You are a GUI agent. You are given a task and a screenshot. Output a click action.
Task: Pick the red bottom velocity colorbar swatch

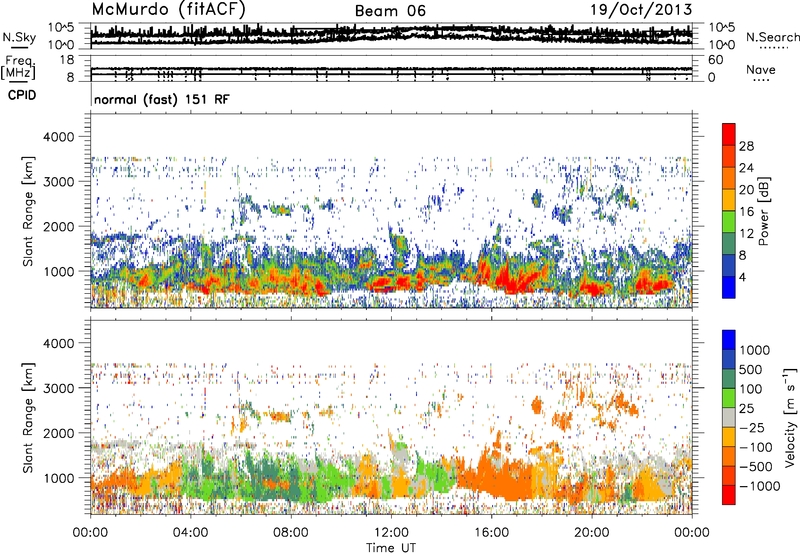(x=729, y=495)
